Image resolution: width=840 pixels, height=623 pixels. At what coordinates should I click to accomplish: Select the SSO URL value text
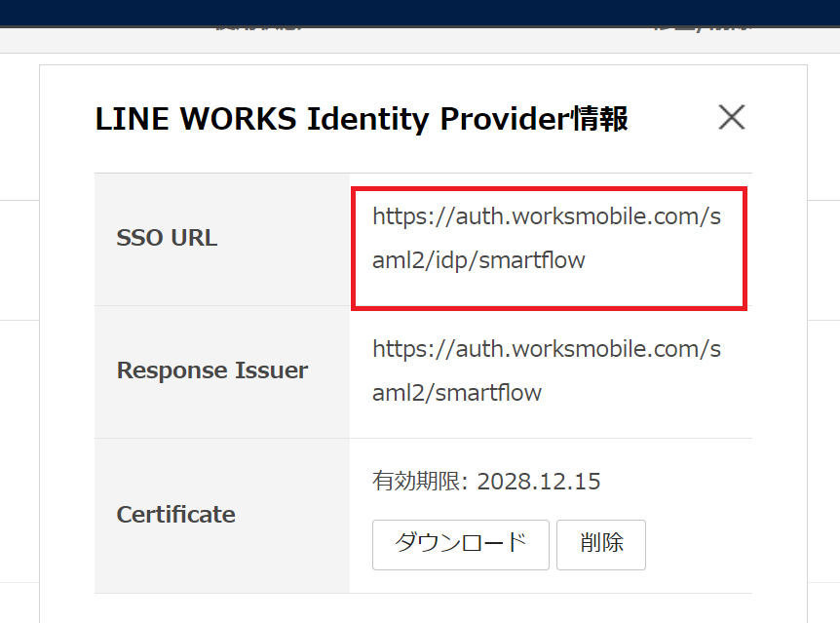(547, 238)
